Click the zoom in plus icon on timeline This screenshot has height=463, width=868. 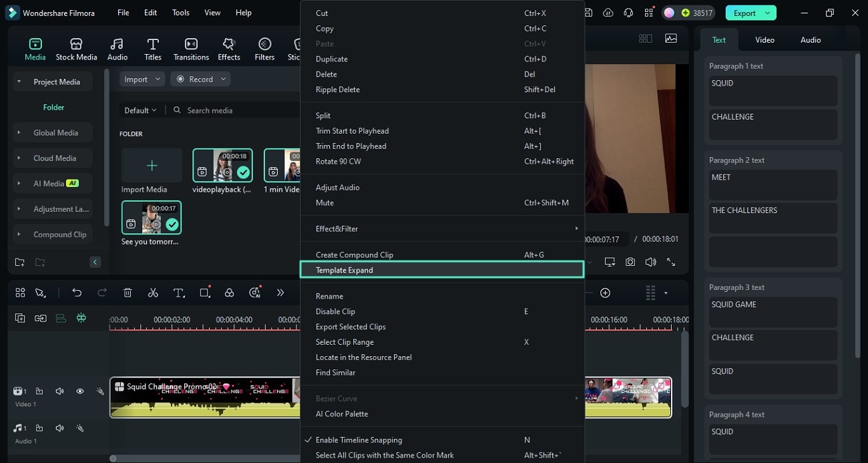(605, 293)
